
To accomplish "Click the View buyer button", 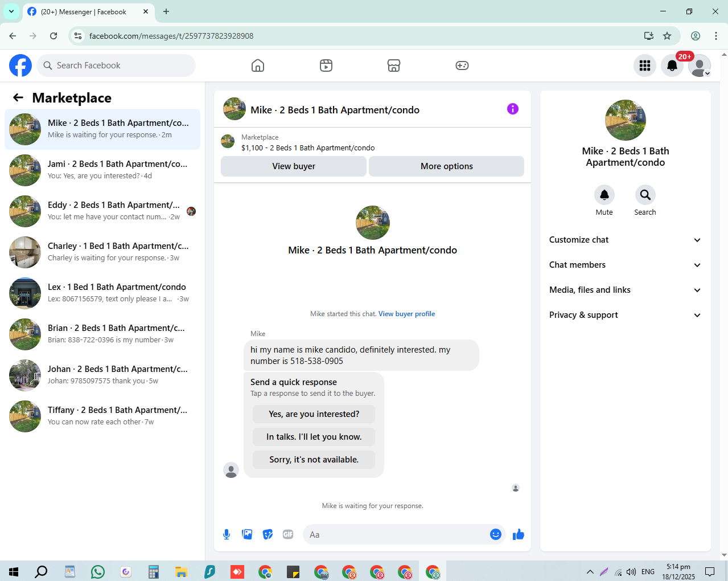I will coord(294,166).
